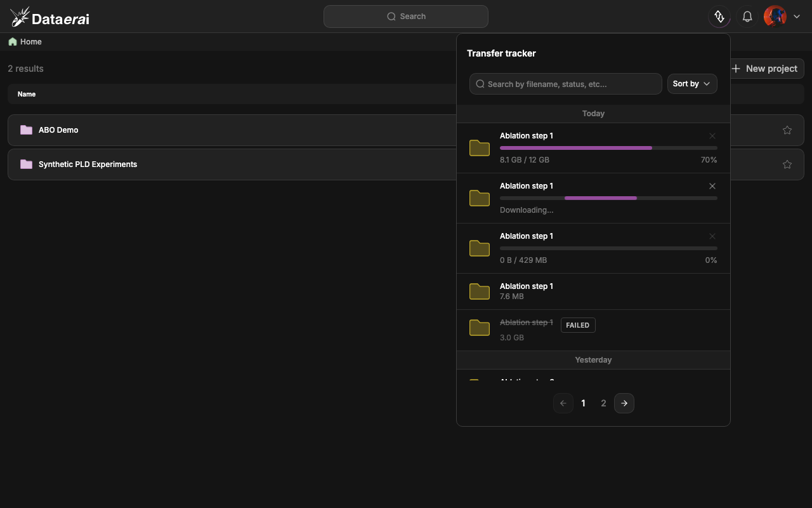The width and height of the screenshot is (812, 508).
Task: Click Synthetic PLD Experiments folder icon
Action: point(26,164)
